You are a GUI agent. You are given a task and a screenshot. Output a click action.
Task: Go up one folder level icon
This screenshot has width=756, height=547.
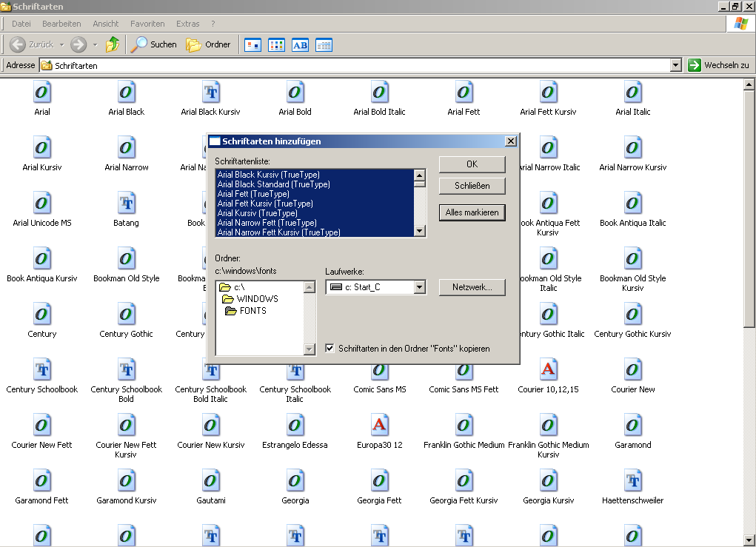(113, 44)
